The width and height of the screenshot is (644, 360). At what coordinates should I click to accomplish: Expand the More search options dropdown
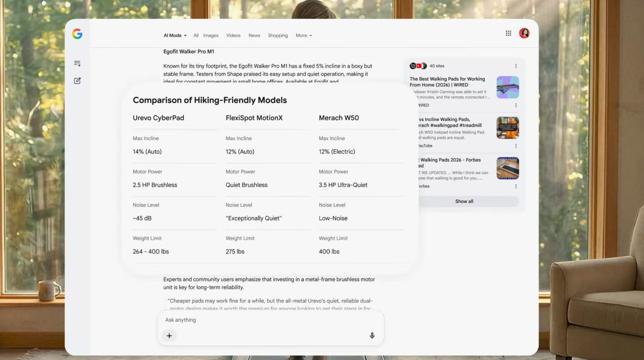304,36
